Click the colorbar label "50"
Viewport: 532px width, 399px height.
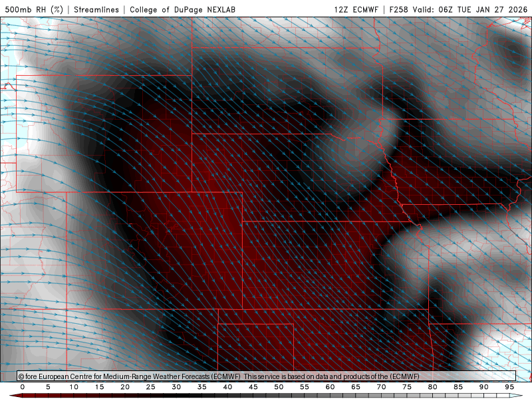(279, 387)
